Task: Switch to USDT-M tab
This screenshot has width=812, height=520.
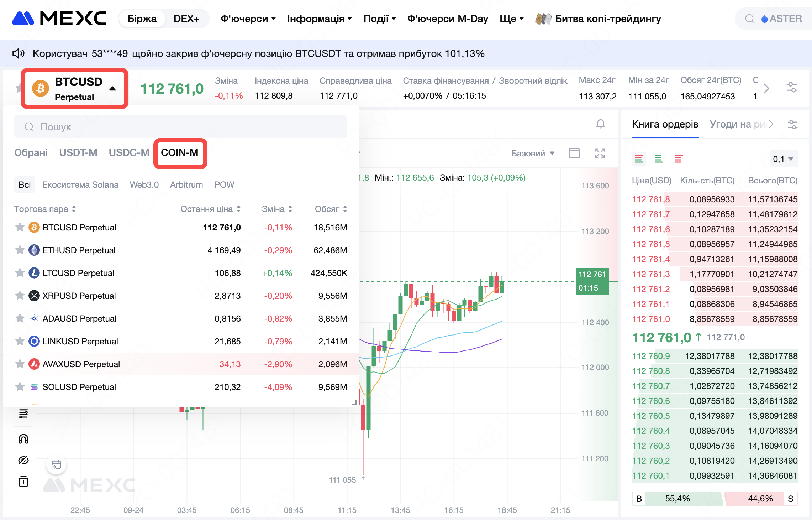Action: point(78,152)
